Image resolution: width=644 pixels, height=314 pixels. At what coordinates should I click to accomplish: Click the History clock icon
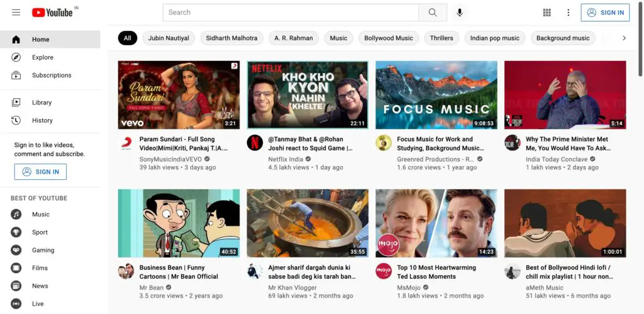click(16, 120)
